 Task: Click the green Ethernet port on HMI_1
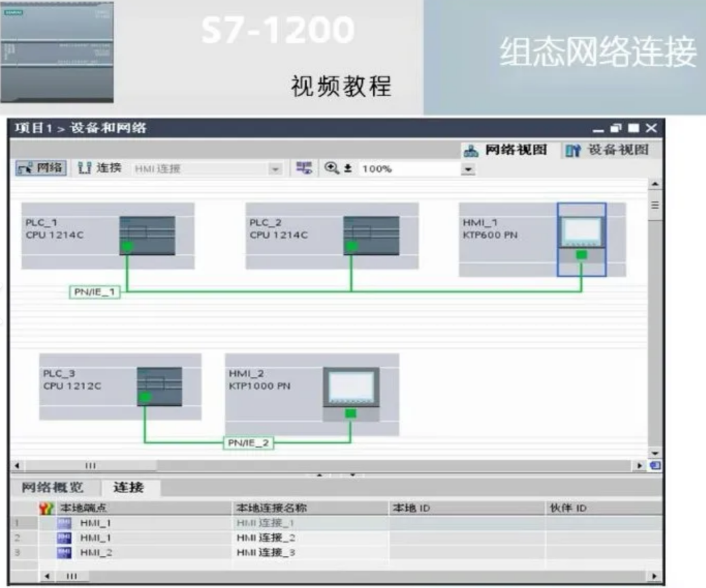pyautogui.click(x=581, y=254)
